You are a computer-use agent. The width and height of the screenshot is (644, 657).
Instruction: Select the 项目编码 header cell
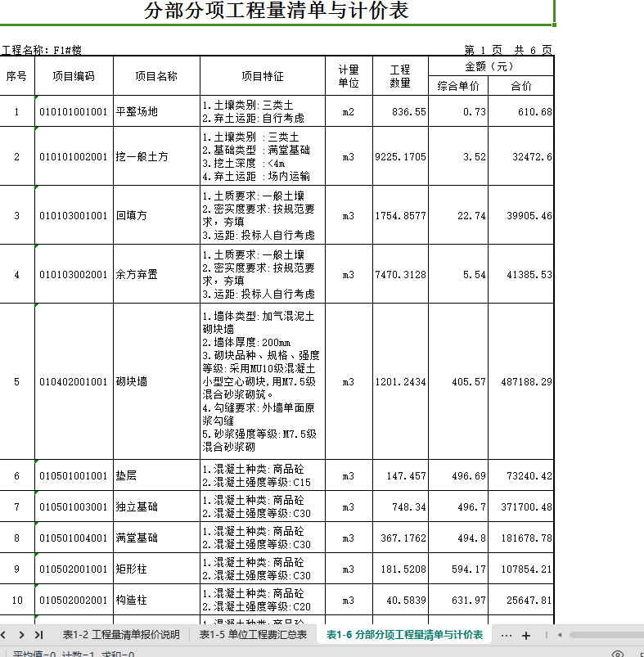click(74, 76)
